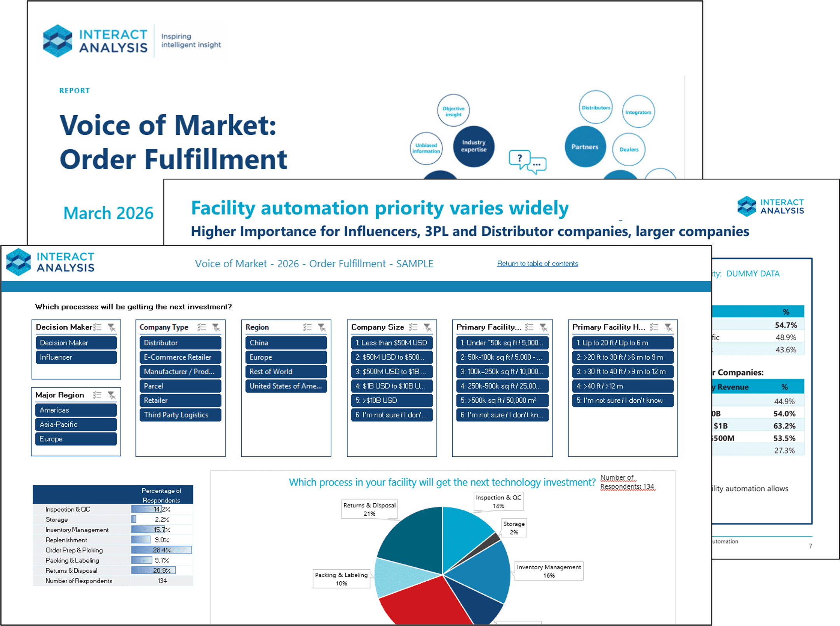
Task: Click Inventory Management 15.7% data bar
Action: (x=148, y=530)
